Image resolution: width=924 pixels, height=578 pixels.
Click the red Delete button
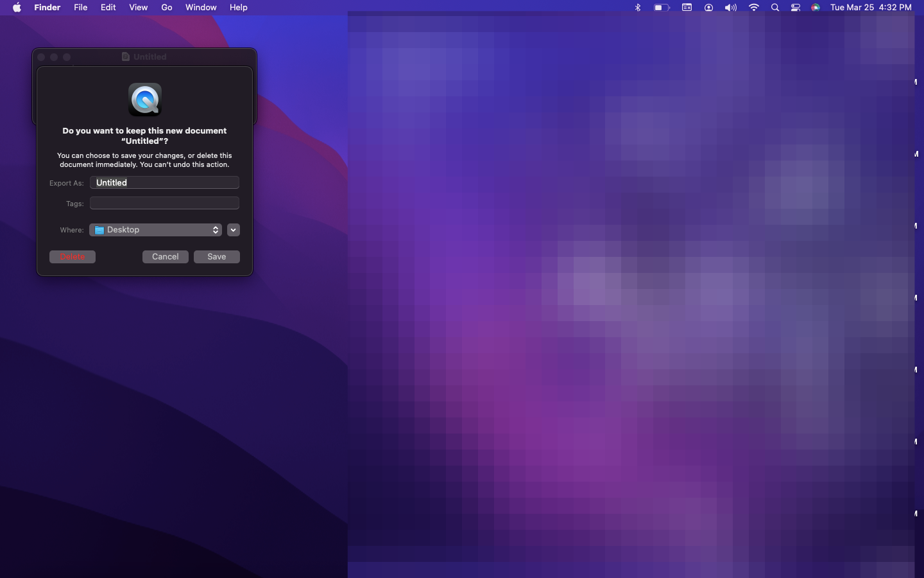[x=73, y=257]
